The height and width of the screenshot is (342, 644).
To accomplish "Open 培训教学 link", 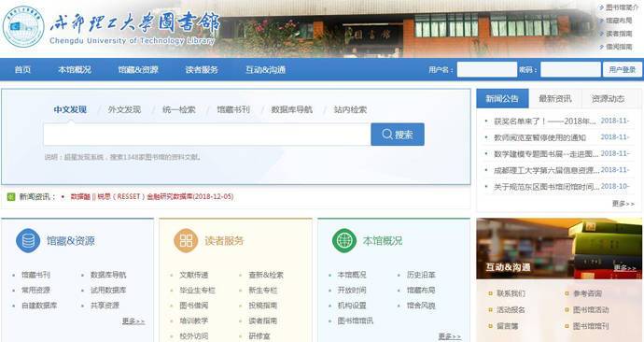I will click(194, 321).
